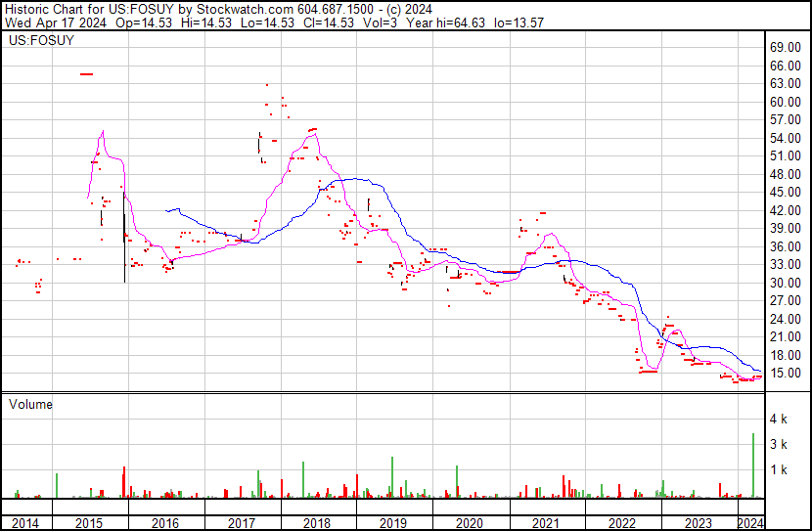Screen dimensions: 812x531
Task: Click the 2023 label on the timeline
Action: (699, 522)
